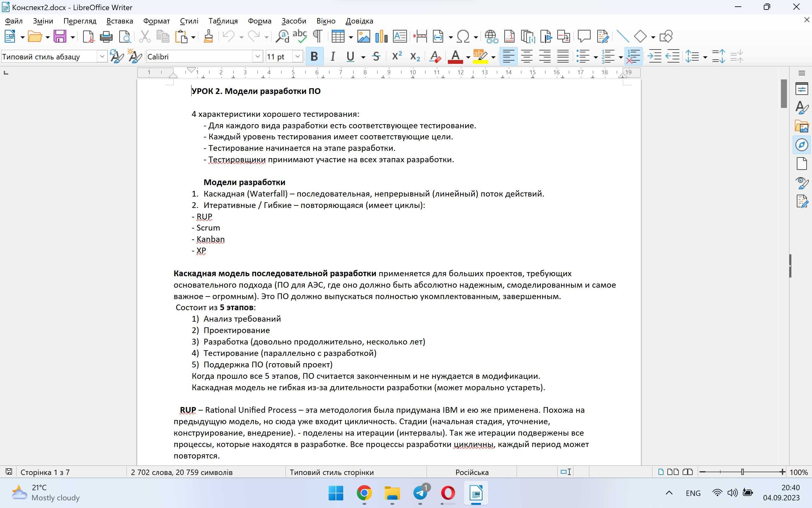The width and height of the screenshot is (812, 508).
Task: Increase paragraph indent
Action: pos(654,57)
